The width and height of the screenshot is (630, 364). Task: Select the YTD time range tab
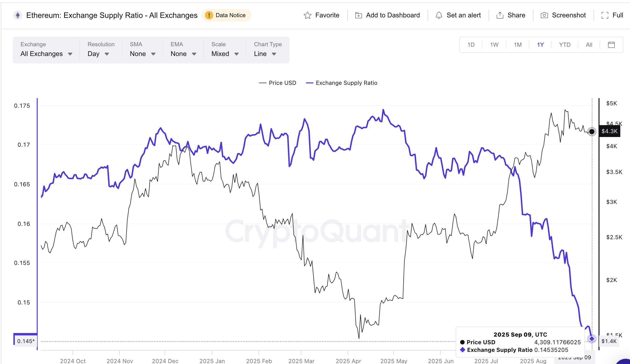[564, 45]
